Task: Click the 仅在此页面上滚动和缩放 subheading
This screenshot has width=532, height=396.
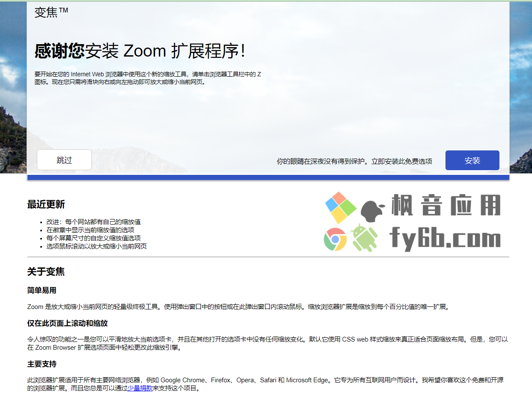Action: pos(67,323)
